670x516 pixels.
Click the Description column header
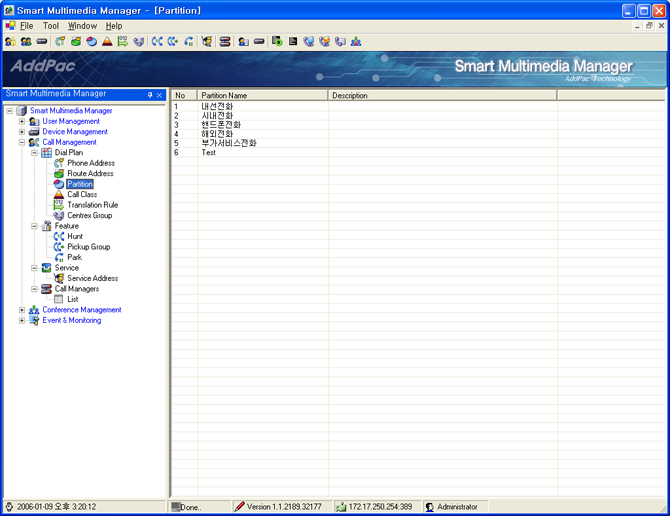(x=442, y=96)
